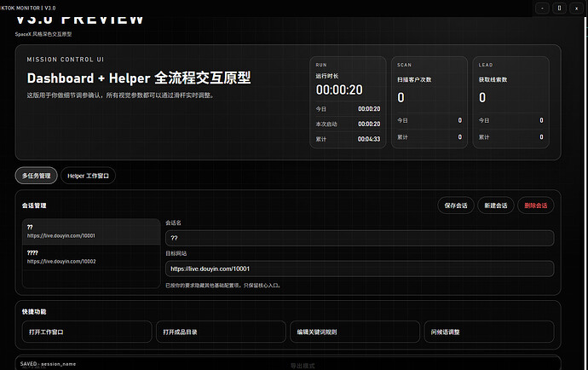Maximize the monitor window
Image resolution: width=588 pixels, height=370 pixels.
point(559,8)
